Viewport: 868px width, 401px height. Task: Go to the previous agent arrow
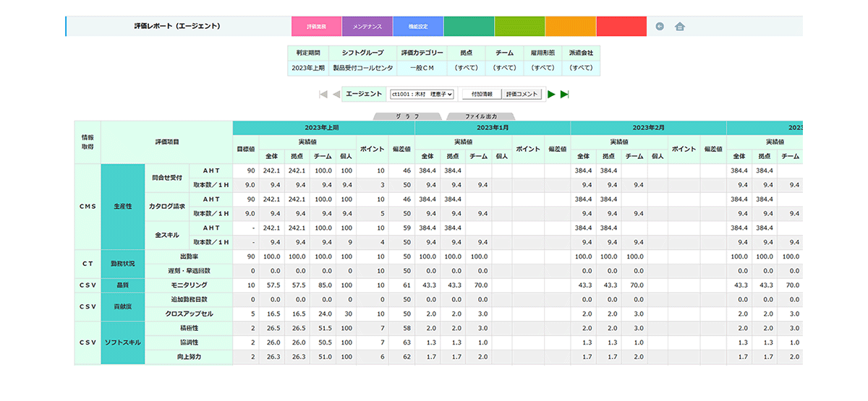[x=336, y=94]
